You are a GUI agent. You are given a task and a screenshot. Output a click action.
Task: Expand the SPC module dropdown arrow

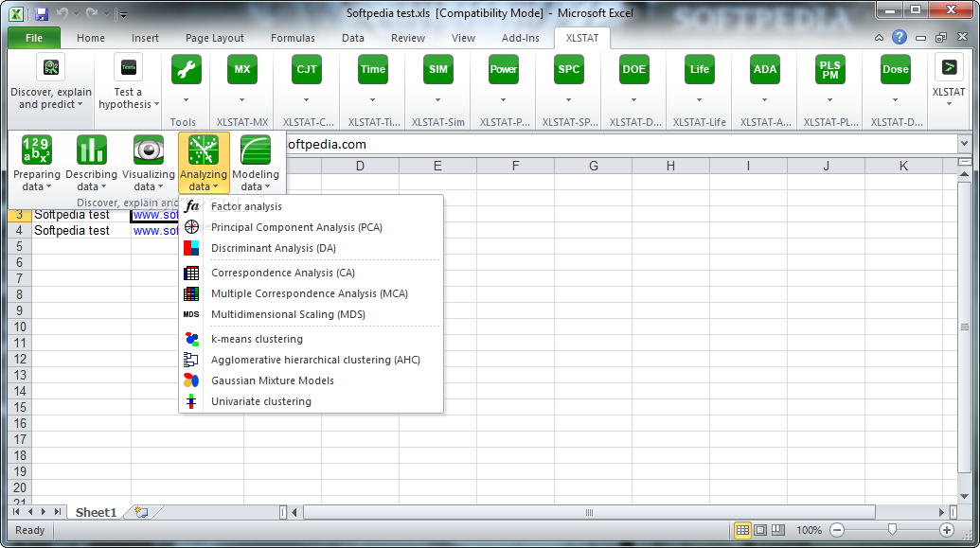click(569, 100)
